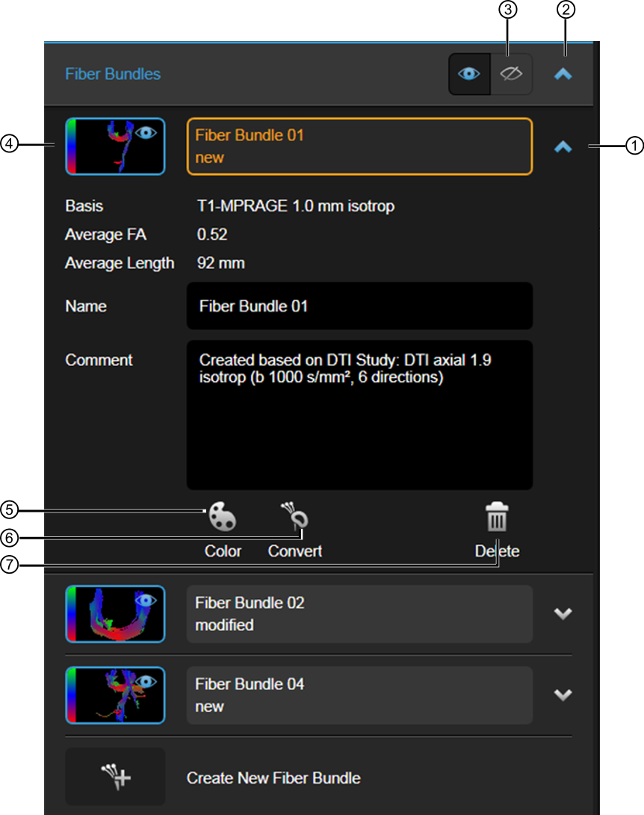Click the Fiber Bundles panel title
The height and width of the screenshot is (815, 644).
(113, 74)
